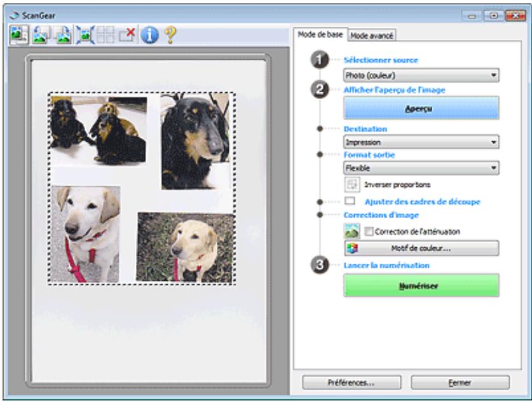
Task: Open the Motif de couleur color dialog
Action: coord(421,248)
